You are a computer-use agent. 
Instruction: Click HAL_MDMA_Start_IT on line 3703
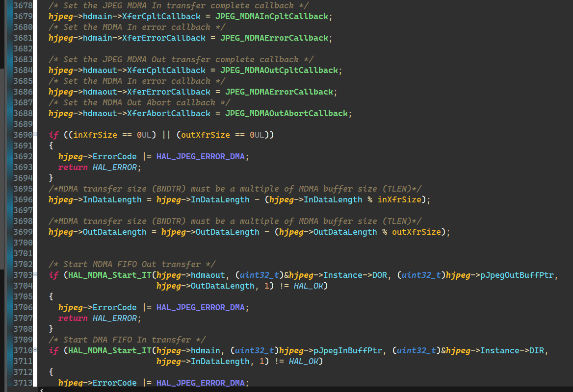(109, 275)
